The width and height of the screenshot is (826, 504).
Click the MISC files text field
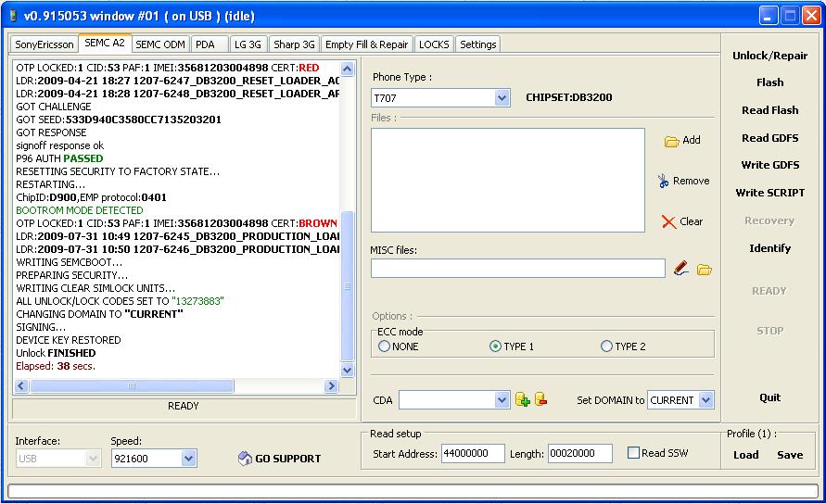click(518, 269)
